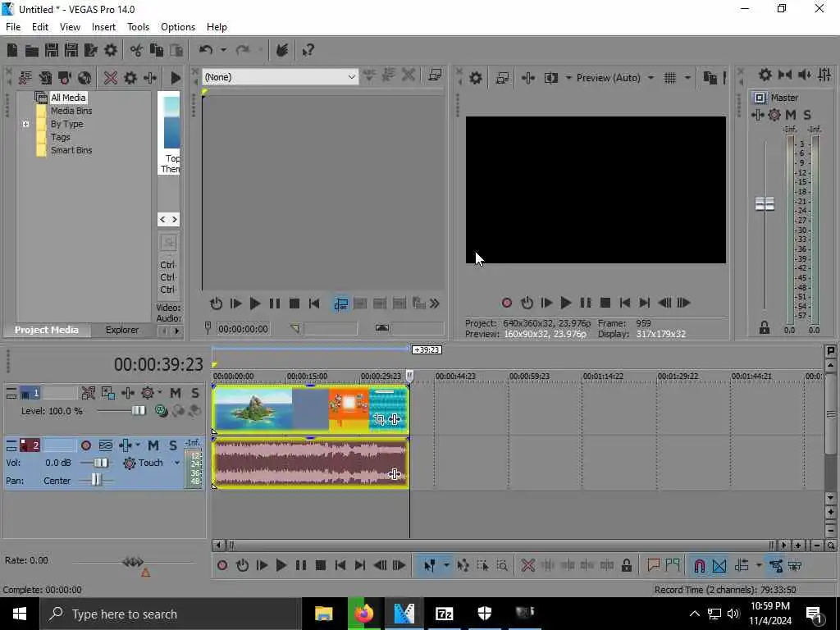This screenshot has width=840, height=630.
Task: Click the Open project folder icon
Action: click(32, 50)
